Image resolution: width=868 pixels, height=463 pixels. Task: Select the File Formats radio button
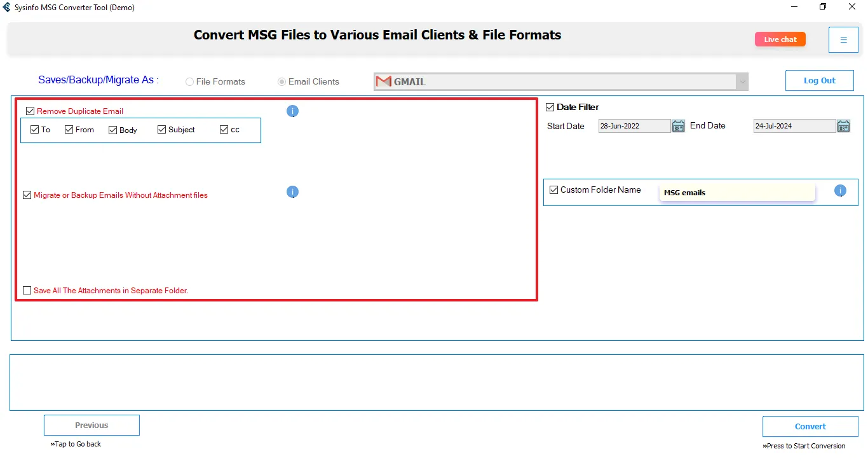[190, 82]
